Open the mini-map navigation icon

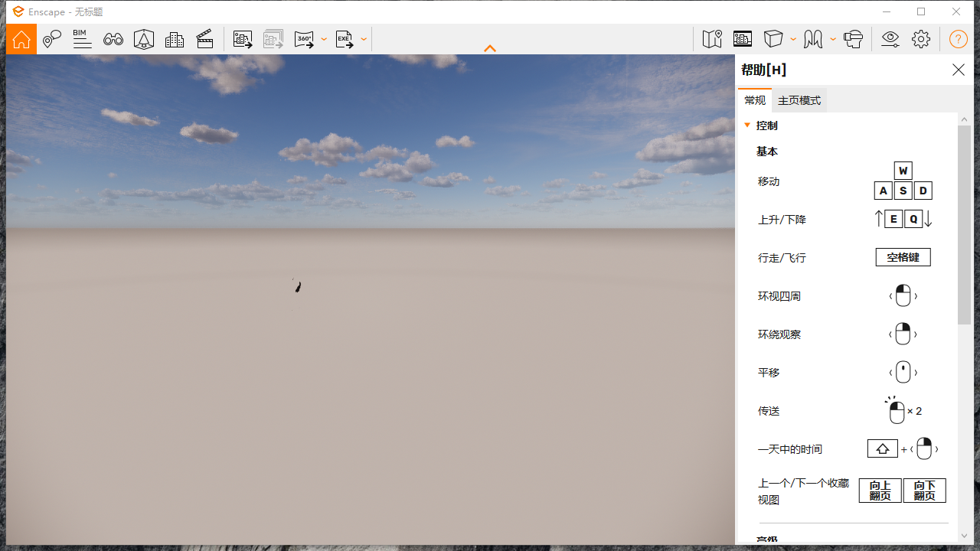(x=711, y=38)
